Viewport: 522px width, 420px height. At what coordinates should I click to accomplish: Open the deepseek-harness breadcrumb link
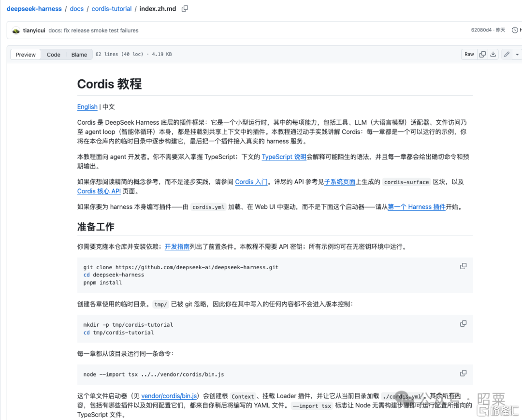pyautogui.click(x=34, y=9)
